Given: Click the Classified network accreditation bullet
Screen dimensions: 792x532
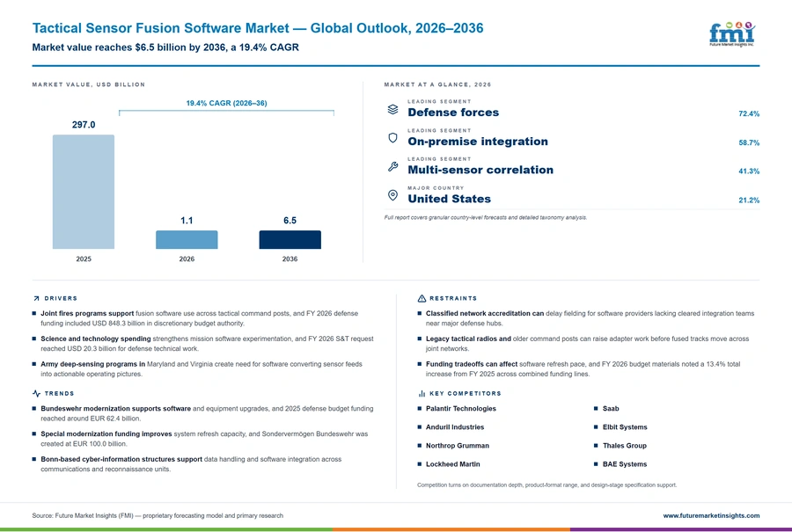Looking at the screenshot, I should [x=586, y=318].
